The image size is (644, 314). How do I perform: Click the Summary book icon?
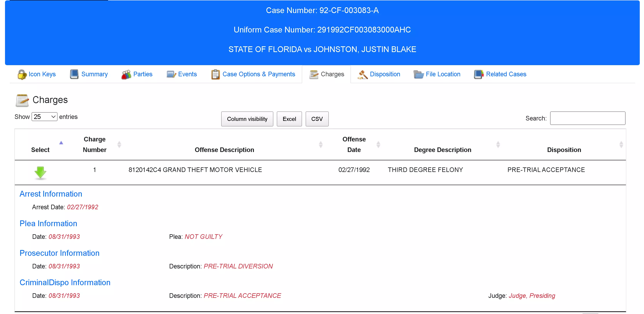(x=74, y=74)
